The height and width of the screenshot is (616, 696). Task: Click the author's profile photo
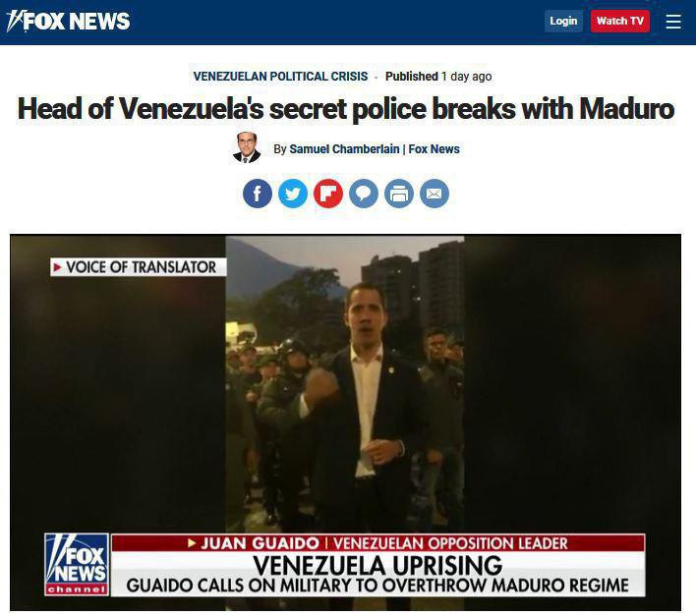click(247, 147)
